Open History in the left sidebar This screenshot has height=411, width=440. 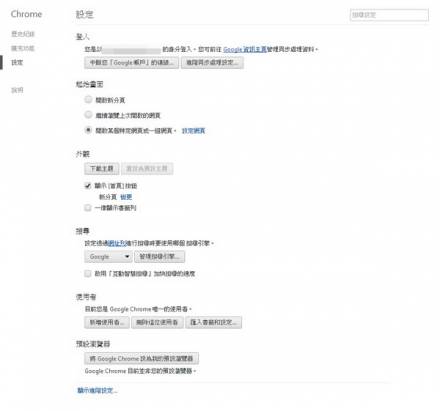pos(23,34)
